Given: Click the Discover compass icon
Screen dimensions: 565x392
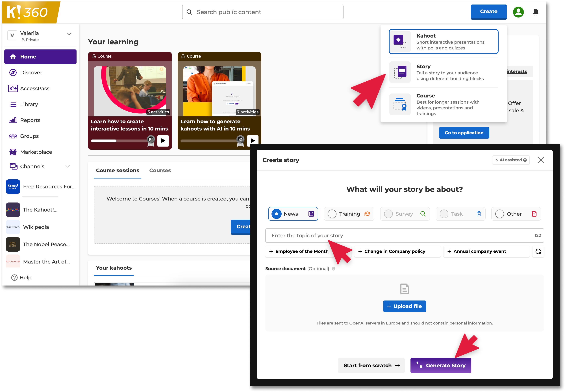Looking at the screenshot, I should click(x=13, y=72).
